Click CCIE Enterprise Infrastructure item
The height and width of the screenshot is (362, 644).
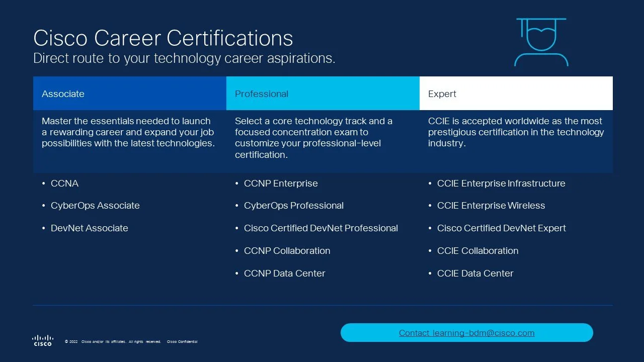[501, 184]
